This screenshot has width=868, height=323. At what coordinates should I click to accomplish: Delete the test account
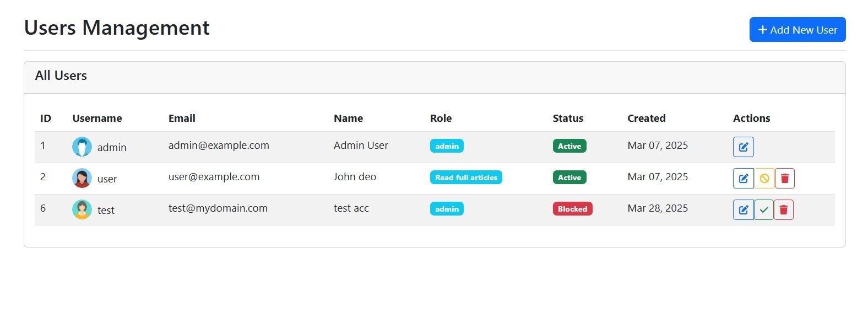pyautogui.click(x=784, y=210)
